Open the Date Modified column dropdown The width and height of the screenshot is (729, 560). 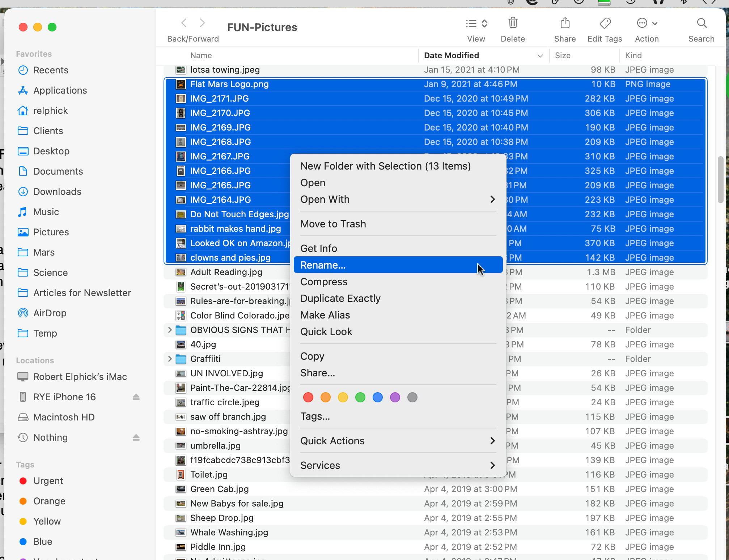click(540, 55)
